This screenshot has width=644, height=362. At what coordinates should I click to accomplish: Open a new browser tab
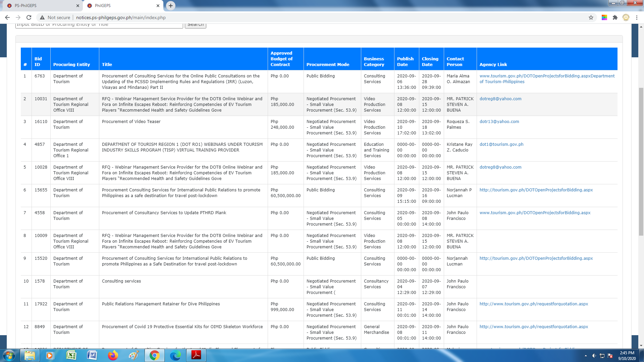(171, 5)
